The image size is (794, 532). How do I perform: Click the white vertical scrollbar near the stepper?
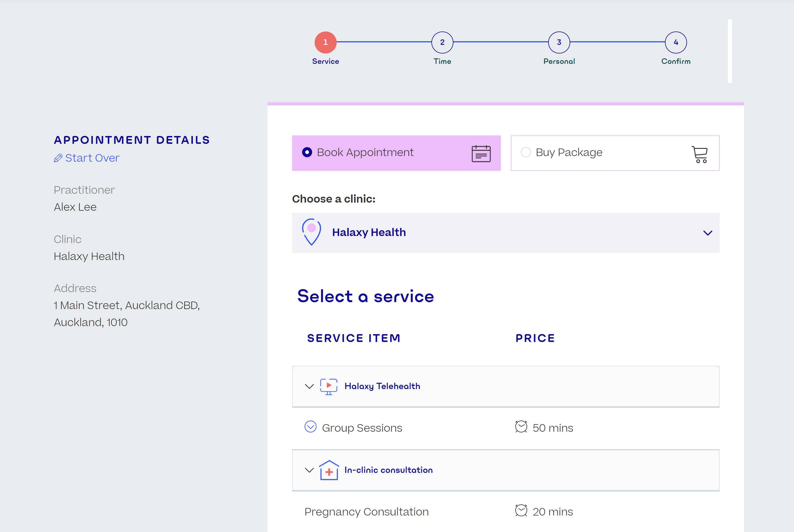pyautogui.click(x=730, y=51)
